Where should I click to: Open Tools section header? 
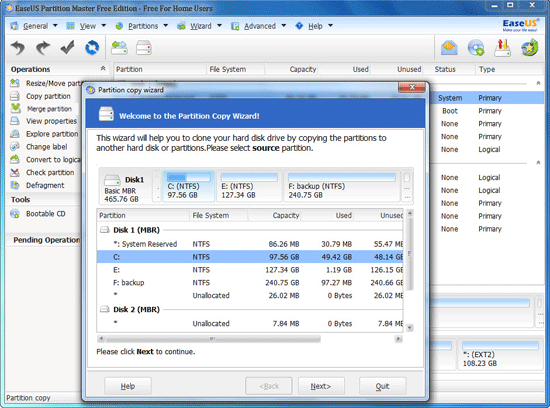tap(20, 200)
